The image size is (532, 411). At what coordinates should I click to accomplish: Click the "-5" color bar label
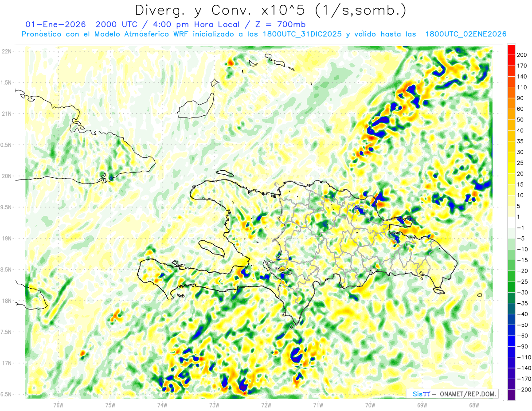point(521,239)
